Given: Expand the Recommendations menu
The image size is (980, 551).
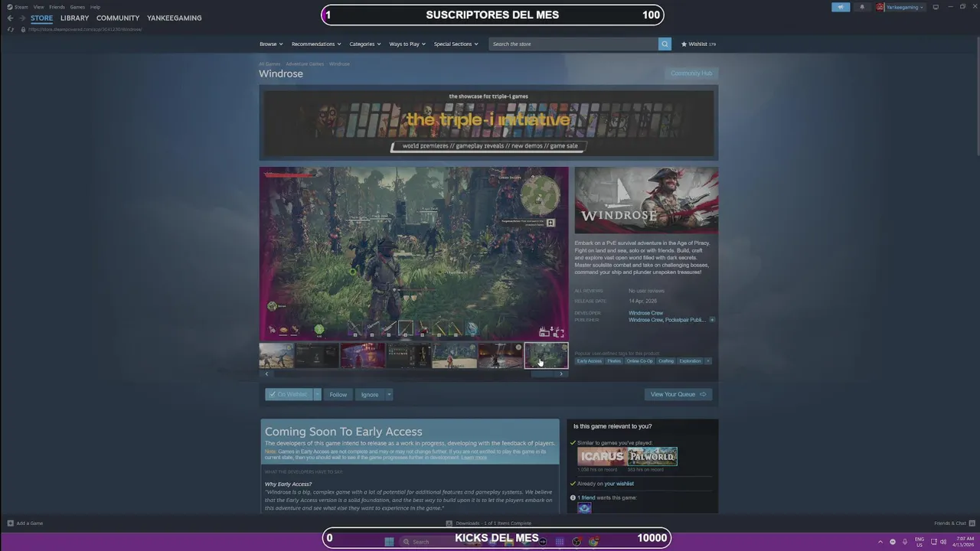Looking at the screenshot, I should point(316,44).
